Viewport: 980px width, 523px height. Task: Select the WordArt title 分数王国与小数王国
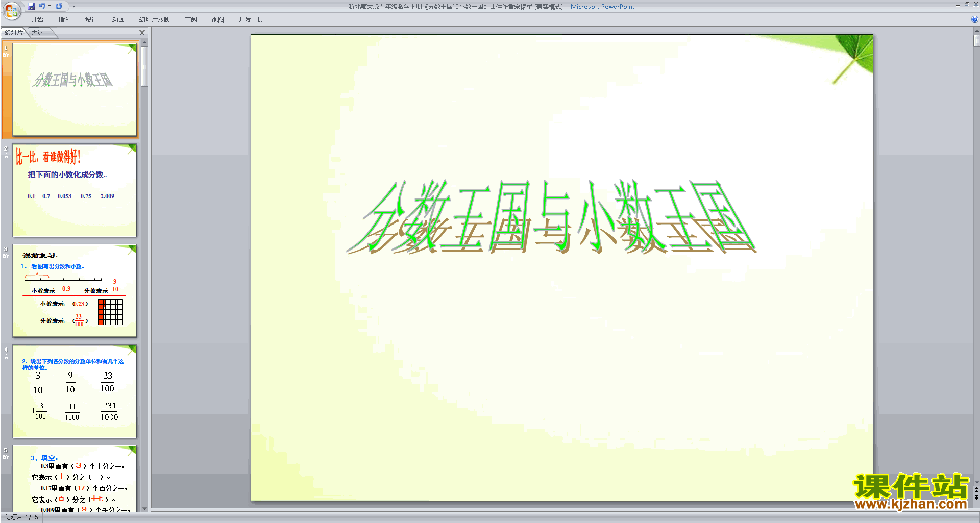(x=551, y=217)
